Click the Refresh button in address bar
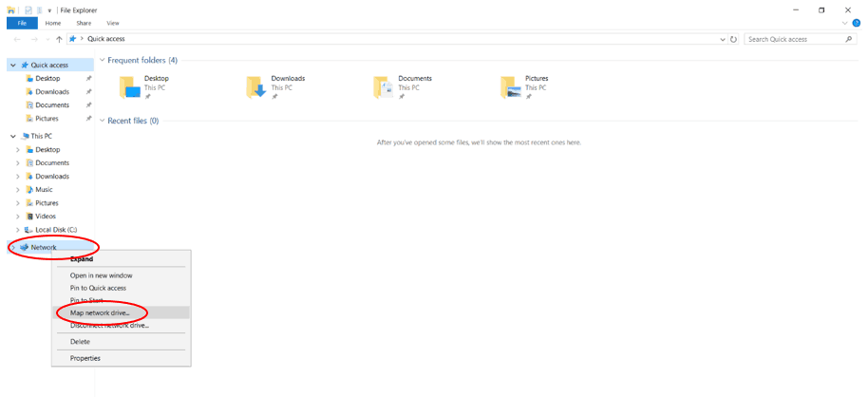The image size is (868, 397). [x=733, y=39]
